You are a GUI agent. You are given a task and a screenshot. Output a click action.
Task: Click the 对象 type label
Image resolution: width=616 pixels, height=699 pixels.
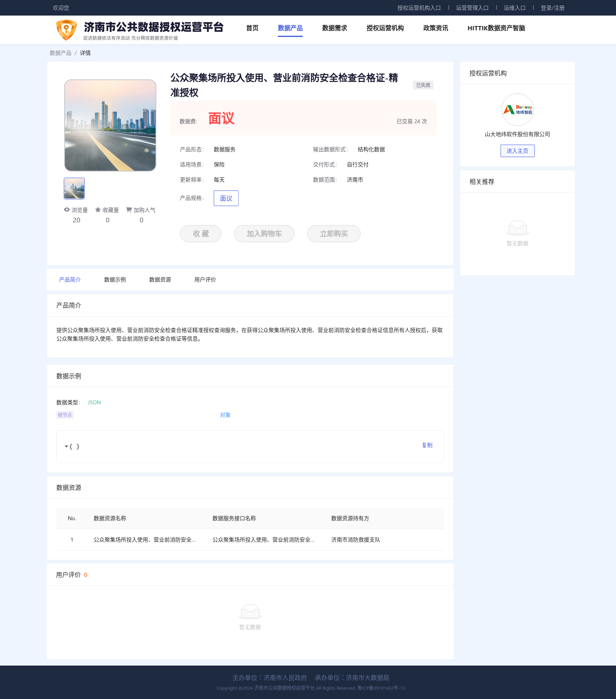point(225,415)
